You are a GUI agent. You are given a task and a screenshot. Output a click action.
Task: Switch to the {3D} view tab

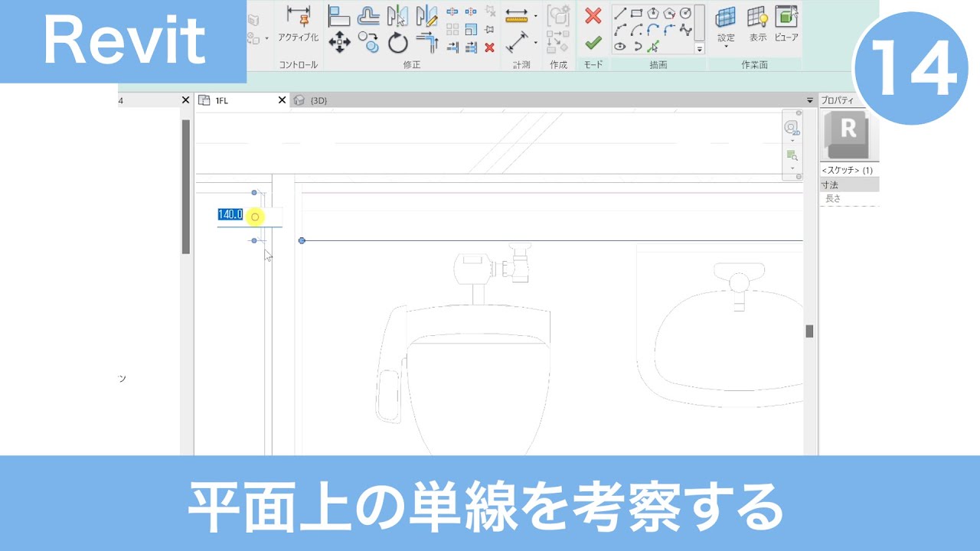[x=311, y=100]
